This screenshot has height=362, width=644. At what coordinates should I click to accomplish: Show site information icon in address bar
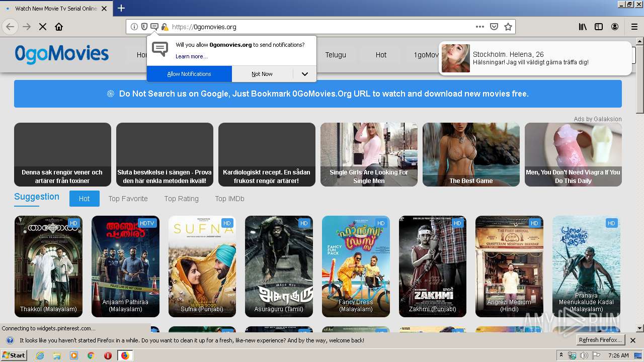click(x=134, y=27)
